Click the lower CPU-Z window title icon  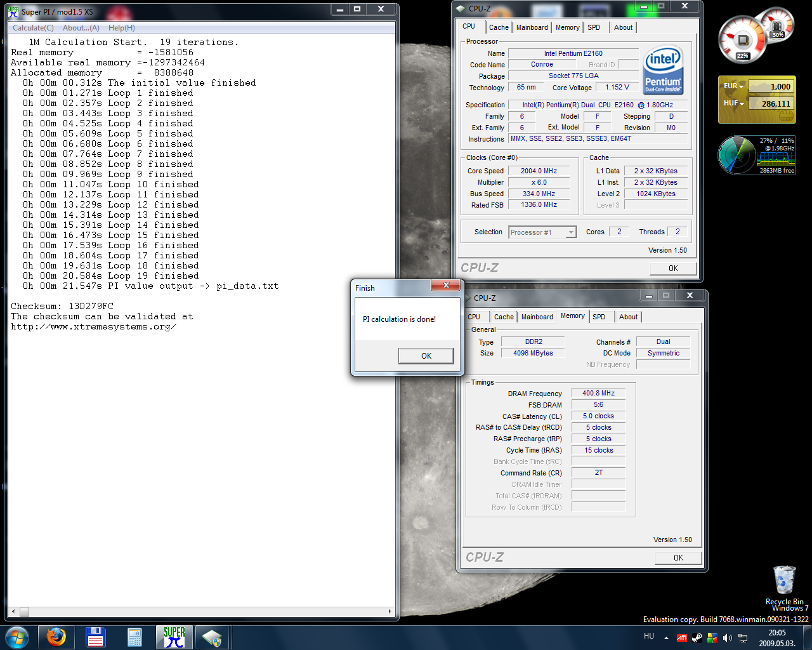coord(466,298)
